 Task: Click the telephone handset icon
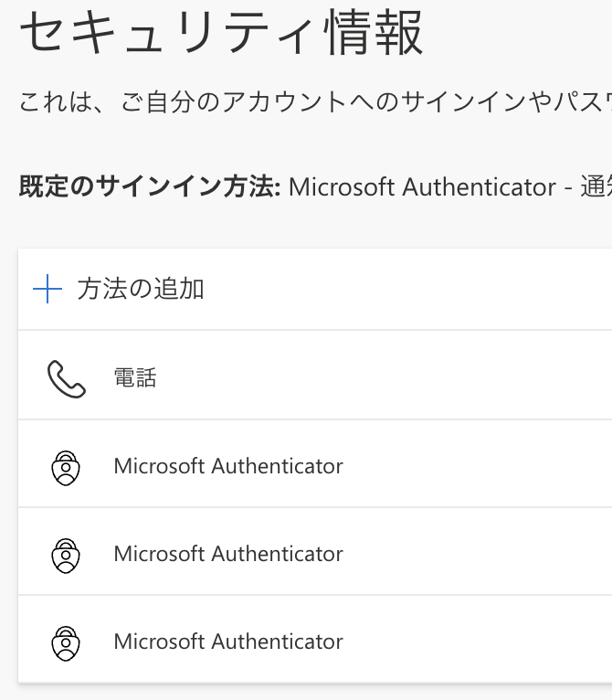66,378
